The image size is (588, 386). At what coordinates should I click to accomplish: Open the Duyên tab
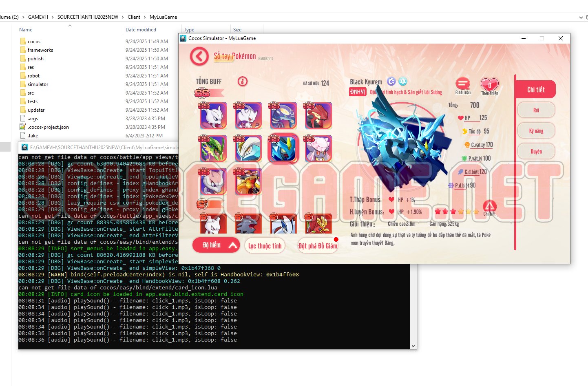point(536,152)
